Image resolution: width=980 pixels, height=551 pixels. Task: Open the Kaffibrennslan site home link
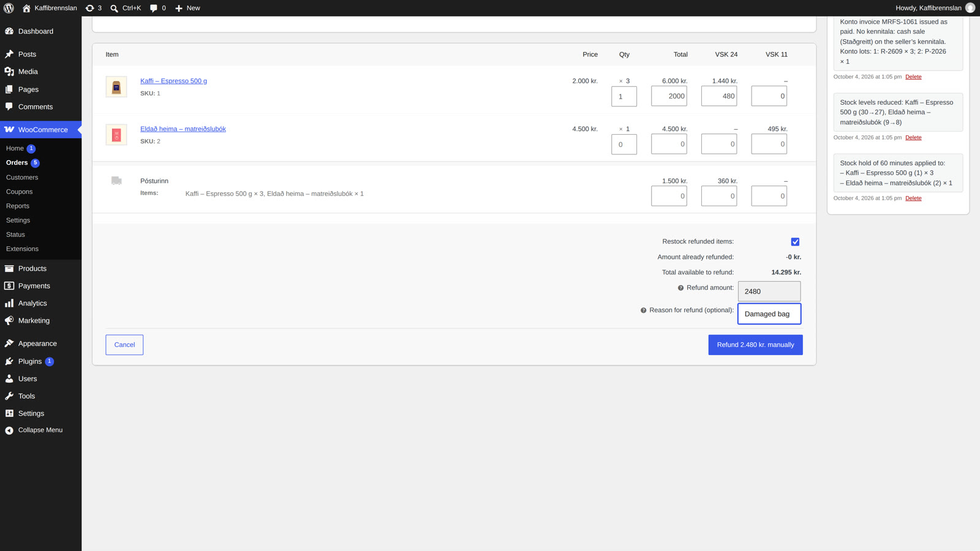coord(50,8)
